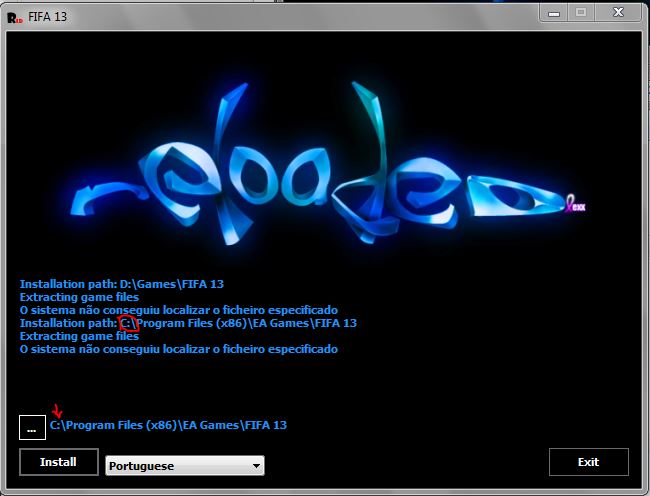Click the first "O sistema não conseguiu" error line
This screenshot has height=496, width=650.
[179, 310]
